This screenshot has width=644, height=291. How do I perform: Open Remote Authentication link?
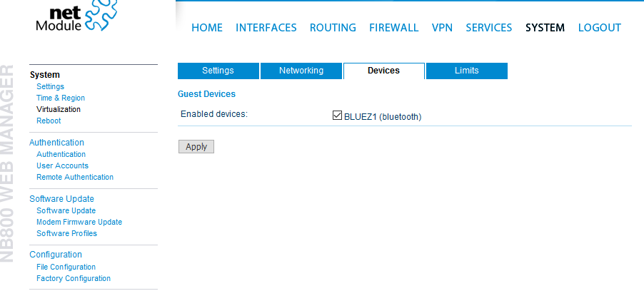click(75, 178)
